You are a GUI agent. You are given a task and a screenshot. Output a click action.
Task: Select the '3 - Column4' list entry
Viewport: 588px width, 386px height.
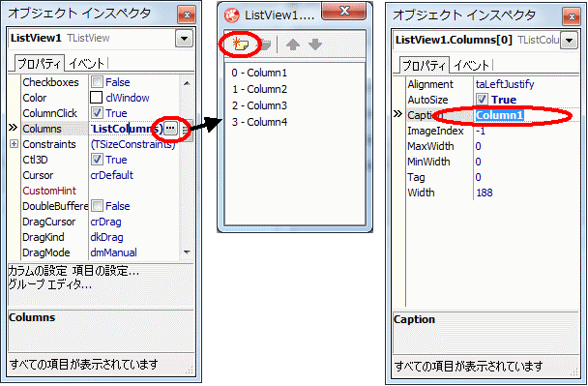[259, 122]
